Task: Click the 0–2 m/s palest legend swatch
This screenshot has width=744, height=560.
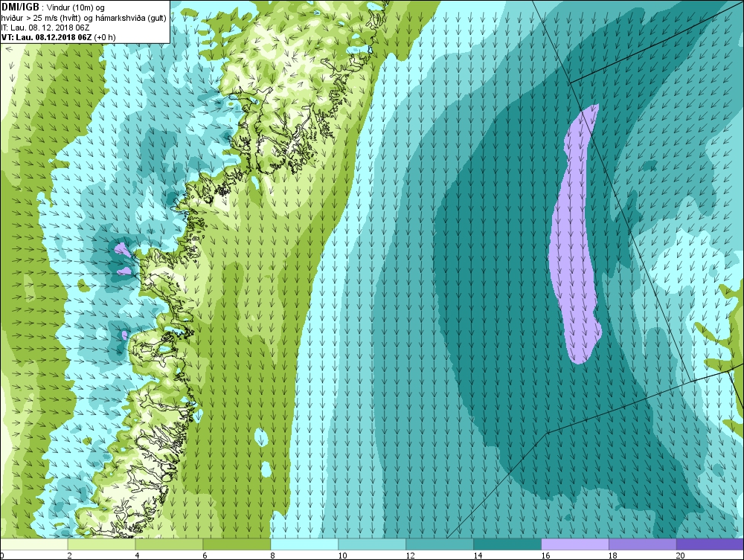Action: point(34,544)
